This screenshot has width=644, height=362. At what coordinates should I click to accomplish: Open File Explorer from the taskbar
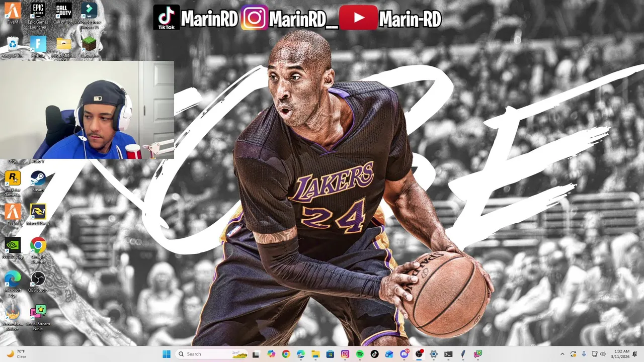point(315,354)
